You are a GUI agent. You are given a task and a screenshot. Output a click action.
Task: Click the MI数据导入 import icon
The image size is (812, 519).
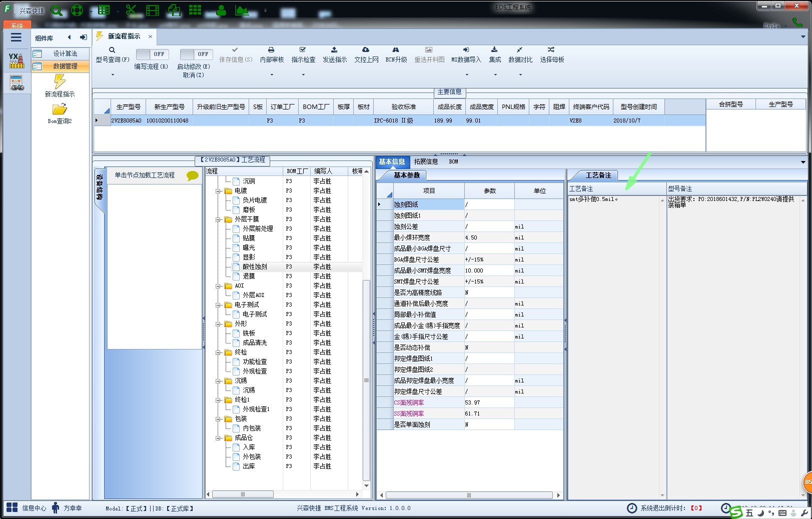pos(466,49)
